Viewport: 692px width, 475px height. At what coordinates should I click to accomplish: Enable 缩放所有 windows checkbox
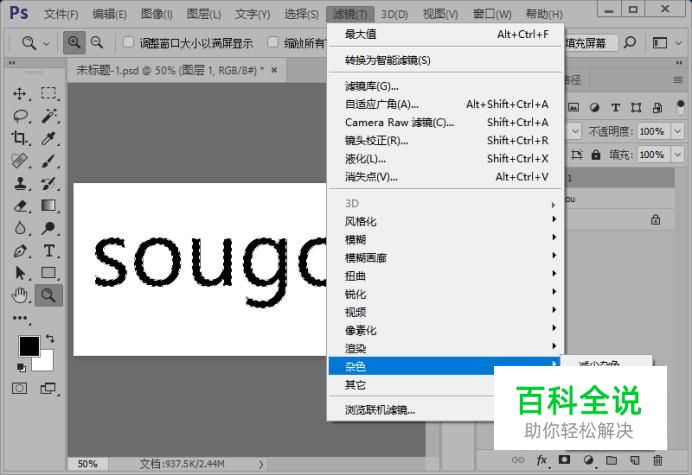[x=273, y=42]
